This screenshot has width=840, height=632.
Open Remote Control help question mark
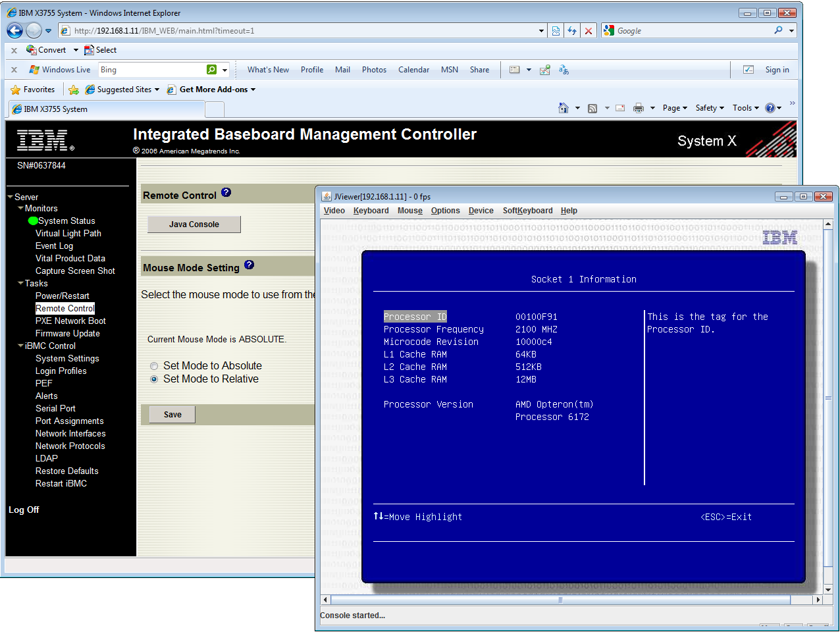tap(226, 192)
